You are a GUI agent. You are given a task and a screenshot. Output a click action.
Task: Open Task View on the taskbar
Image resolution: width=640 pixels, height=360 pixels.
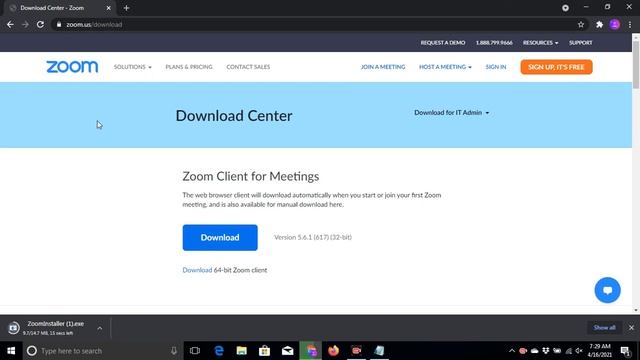click(195, 351)
